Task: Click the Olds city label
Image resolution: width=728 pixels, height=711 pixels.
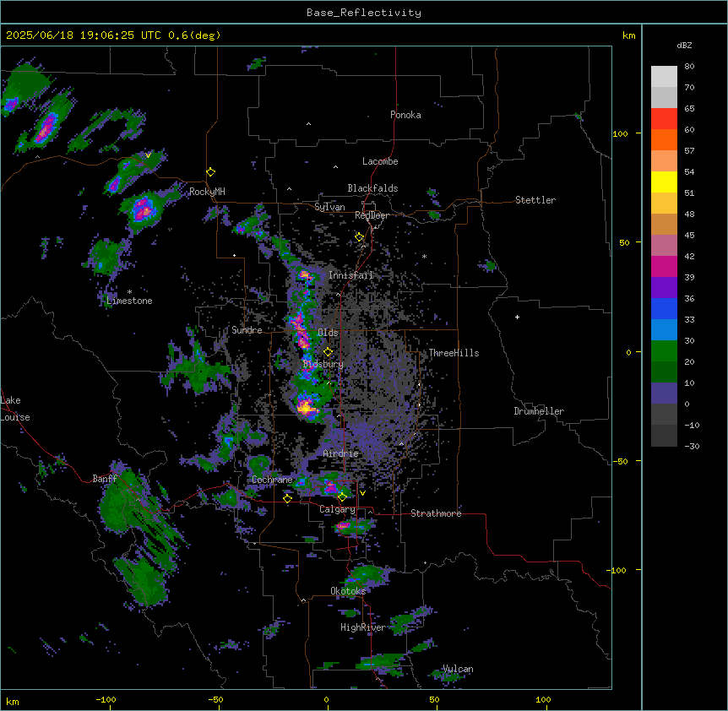Action: coord(328,333)
